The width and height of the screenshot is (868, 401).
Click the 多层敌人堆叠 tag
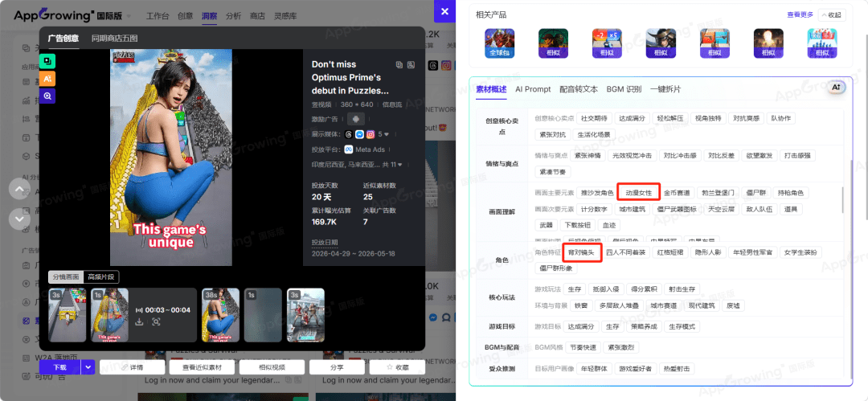point(618,305)
